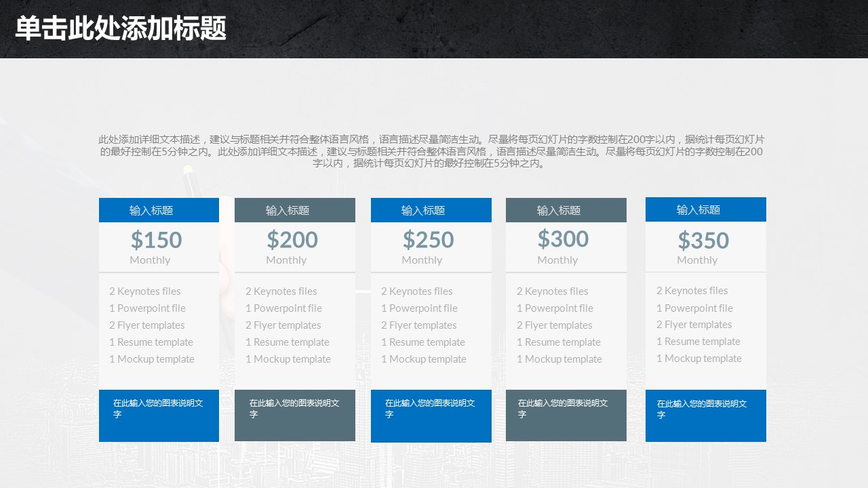Viewport: 868px width, 488px height.
Task: Click the blue caption box under $350 card
Action: [x=706, y=415]
